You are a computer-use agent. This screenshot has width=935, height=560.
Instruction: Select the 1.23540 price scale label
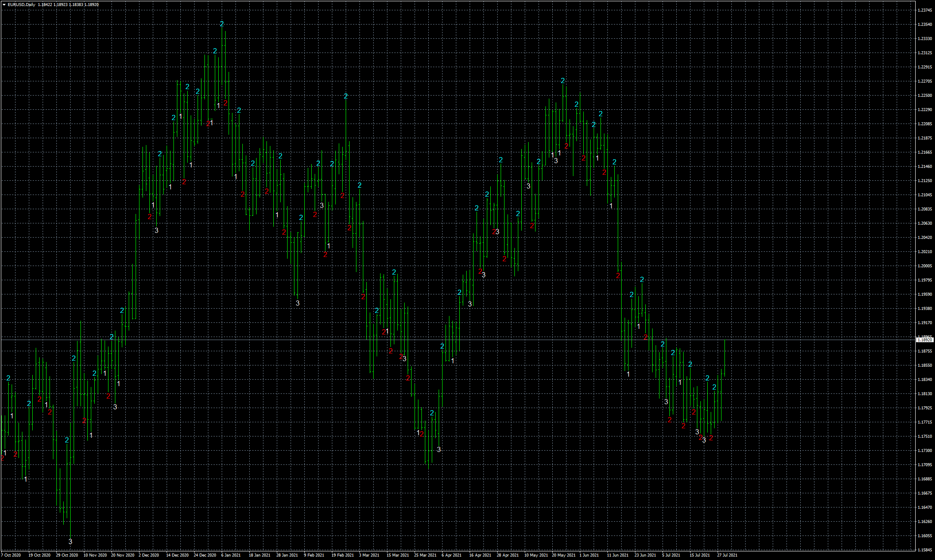925,25
